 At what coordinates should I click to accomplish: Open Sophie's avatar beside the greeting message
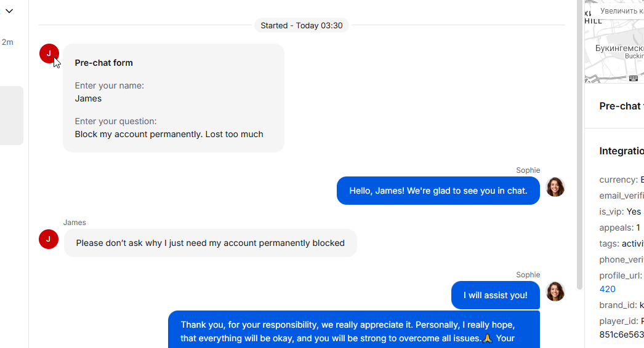555,187
